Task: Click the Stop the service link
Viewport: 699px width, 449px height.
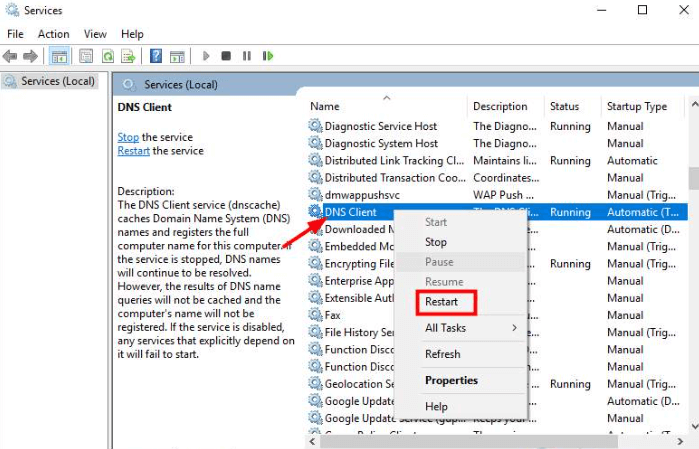Action: click(128, 137)
